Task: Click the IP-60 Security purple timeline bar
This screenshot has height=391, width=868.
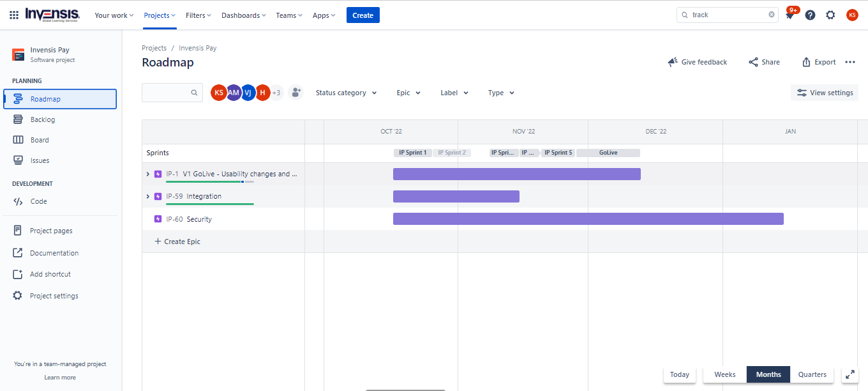Action: tap(587, 219)
